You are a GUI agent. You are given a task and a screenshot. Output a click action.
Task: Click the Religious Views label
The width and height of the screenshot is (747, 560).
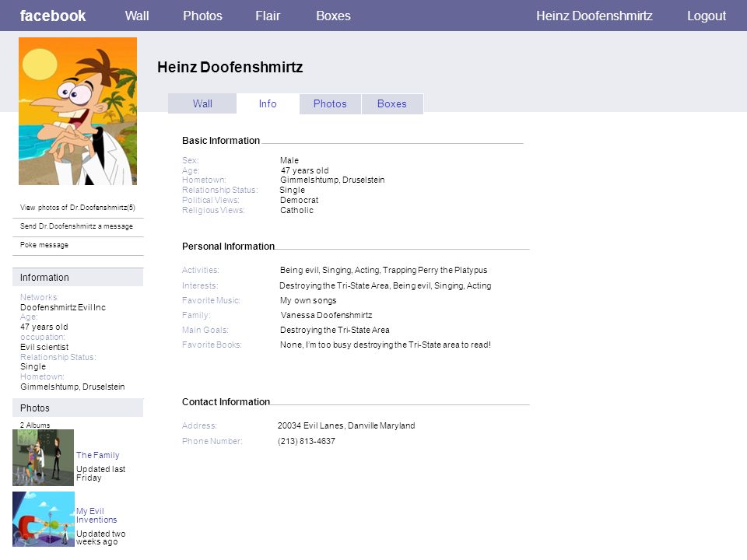pos(213,210)
